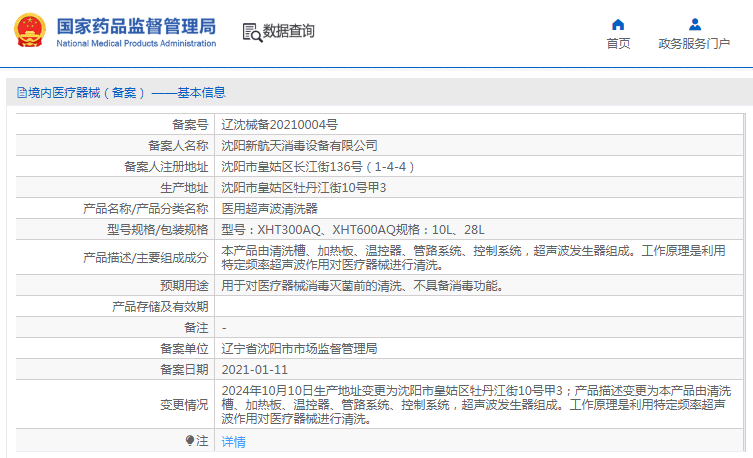
Task: Click the 数据查询 heading text
Action: tap(289, 31)
